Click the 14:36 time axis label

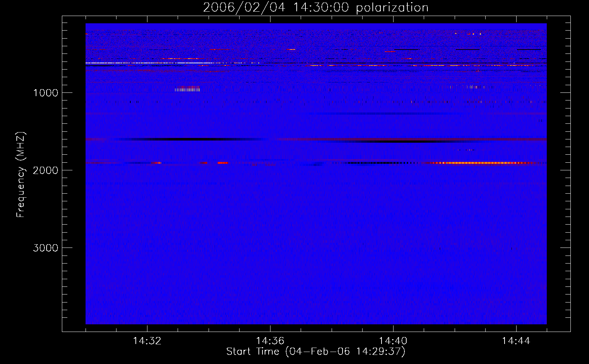[270, 341]
